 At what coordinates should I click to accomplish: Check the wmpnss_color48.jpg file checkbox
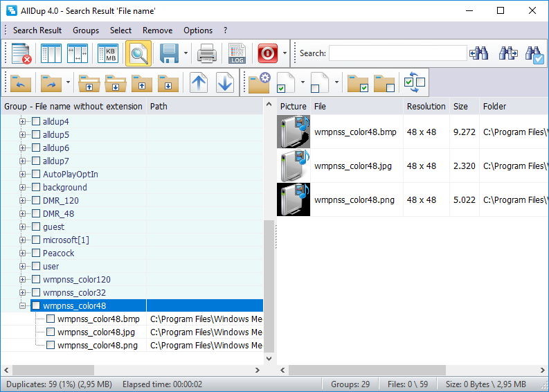pyautogui.click(x=51, y=332)
